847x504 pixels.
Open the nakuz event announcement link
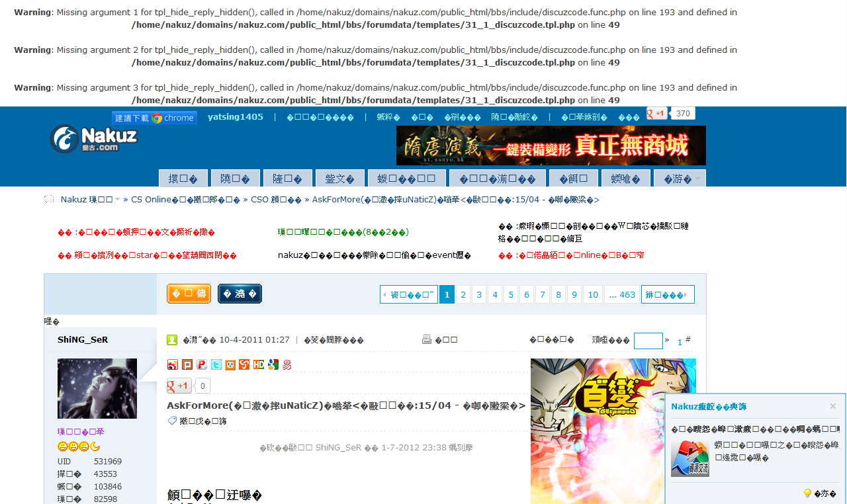click(x=375, y=255)
